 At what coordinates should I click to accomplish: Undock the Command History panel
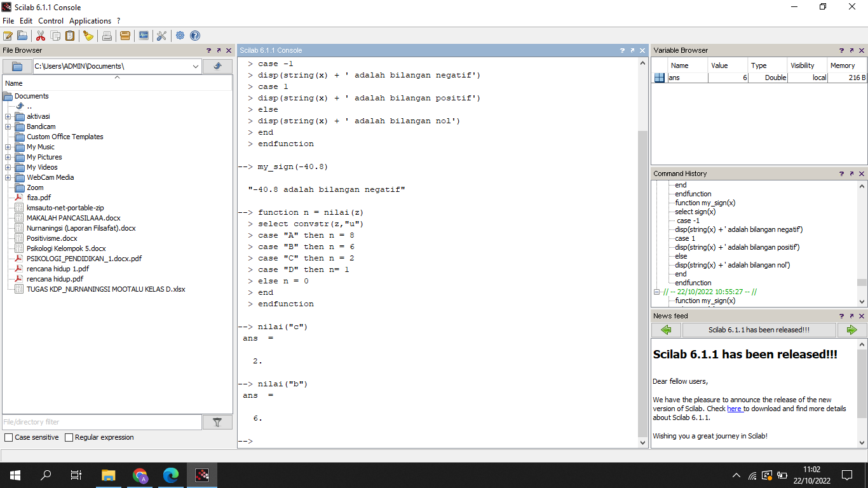pos(851,173)
